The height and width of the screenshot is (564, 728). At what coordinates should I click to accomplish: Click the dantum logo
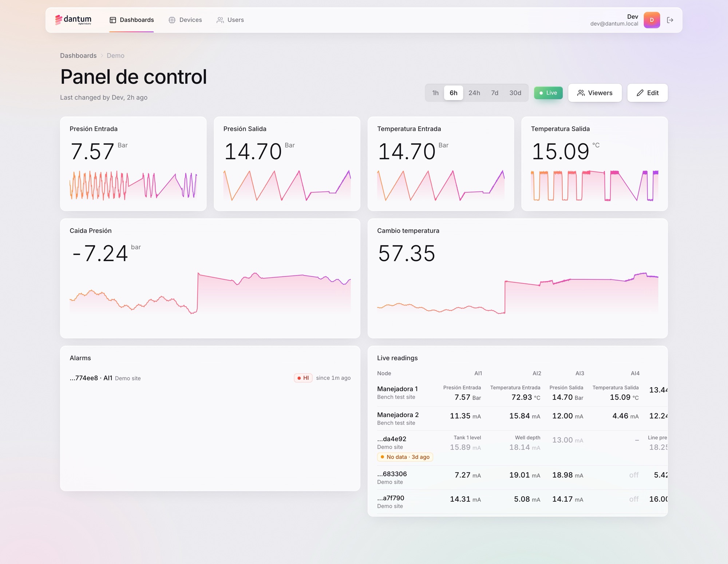tap(73, 20)
